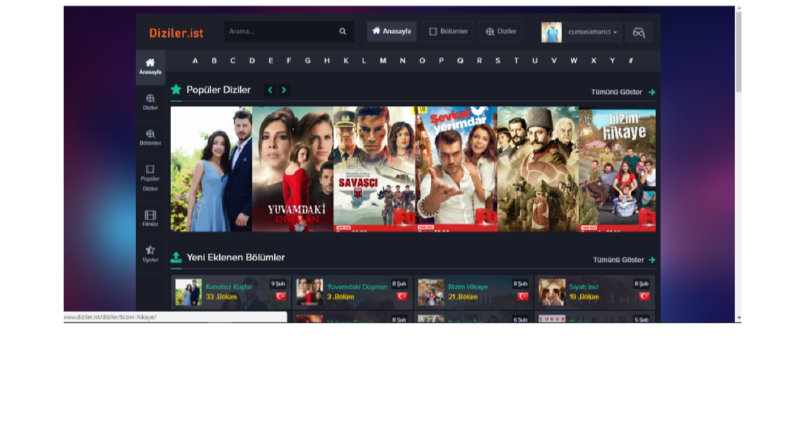The height and width of the screenshot is (446, 793).
Task: Click the Diziler.ist site logo
Action: 176,33
